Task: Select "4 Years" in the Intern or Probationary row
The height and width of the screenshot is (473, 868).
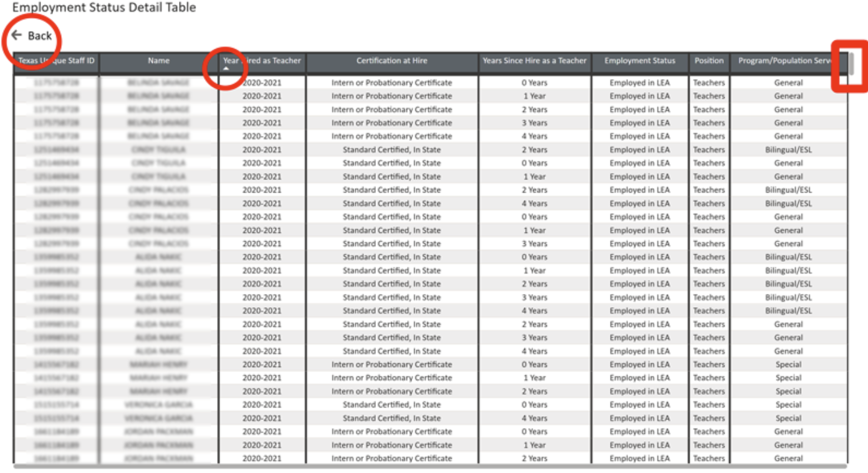Action: [x=535, y=136]
